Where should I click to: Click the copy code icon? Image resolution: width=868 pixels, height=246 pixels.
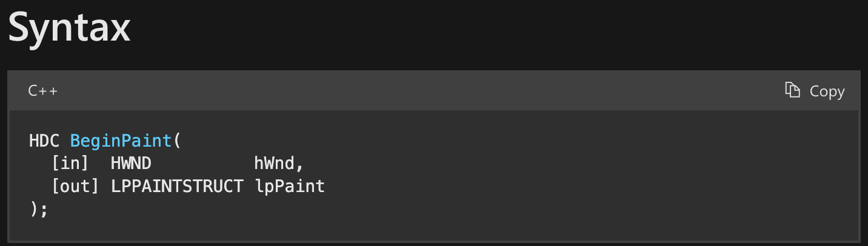coord(792,90)
